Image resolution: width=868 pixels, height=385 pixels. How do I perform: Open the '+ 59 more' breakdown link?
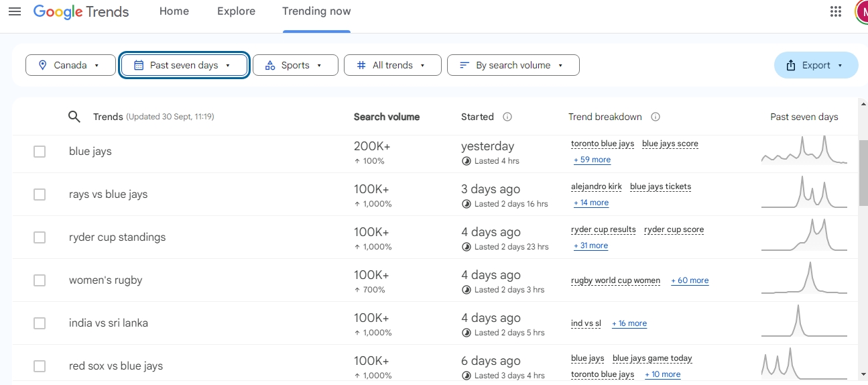[592, 160]
